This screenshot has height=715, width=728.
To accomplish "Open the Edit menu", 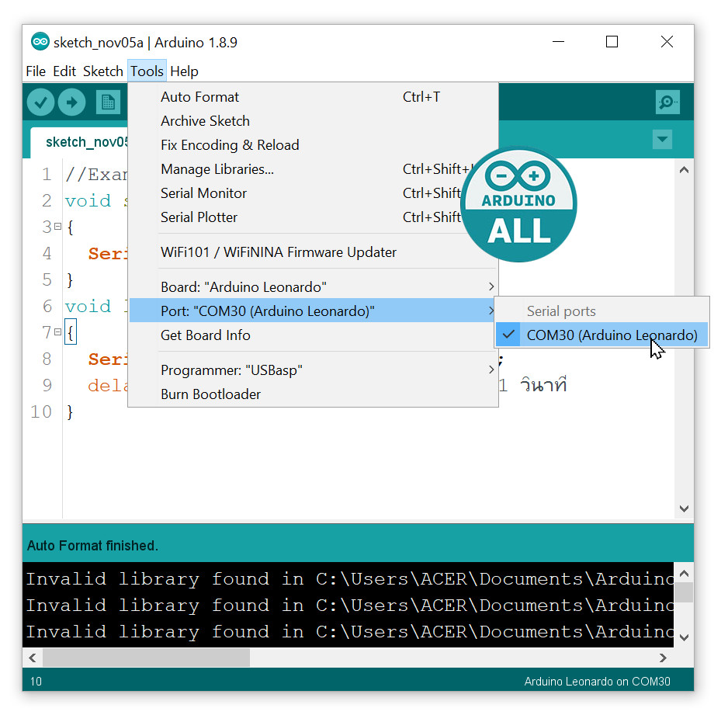I will [64, 71].
